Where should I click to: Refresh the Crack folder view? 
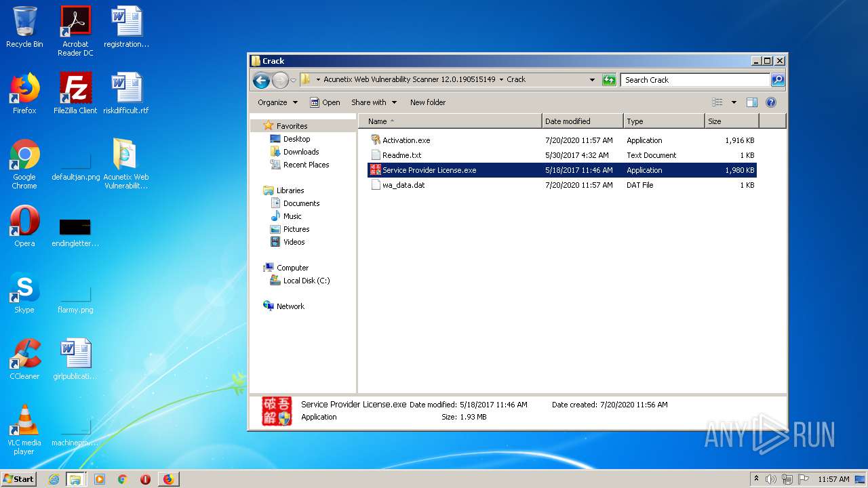tap(609, 80)
